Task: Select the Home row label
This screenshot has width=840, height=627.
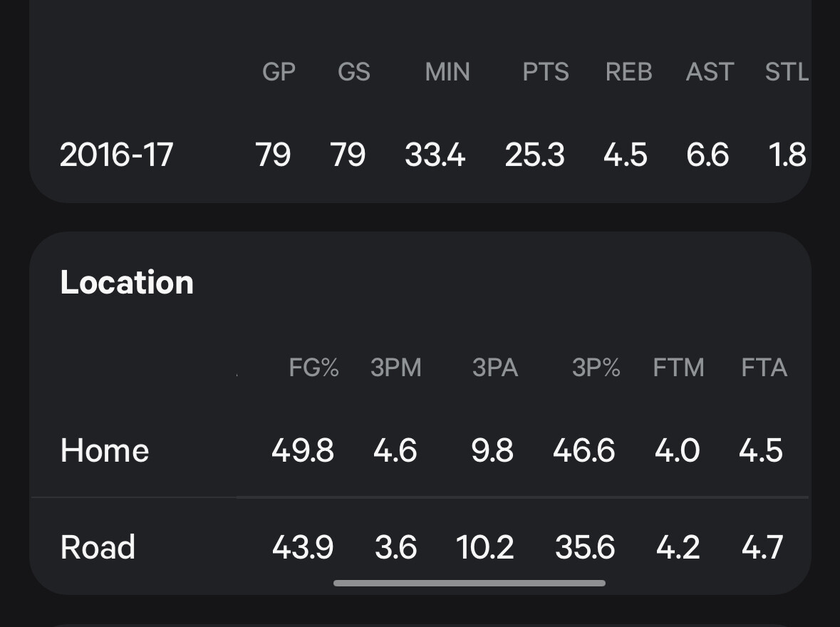Action: [x=105, y=450]
